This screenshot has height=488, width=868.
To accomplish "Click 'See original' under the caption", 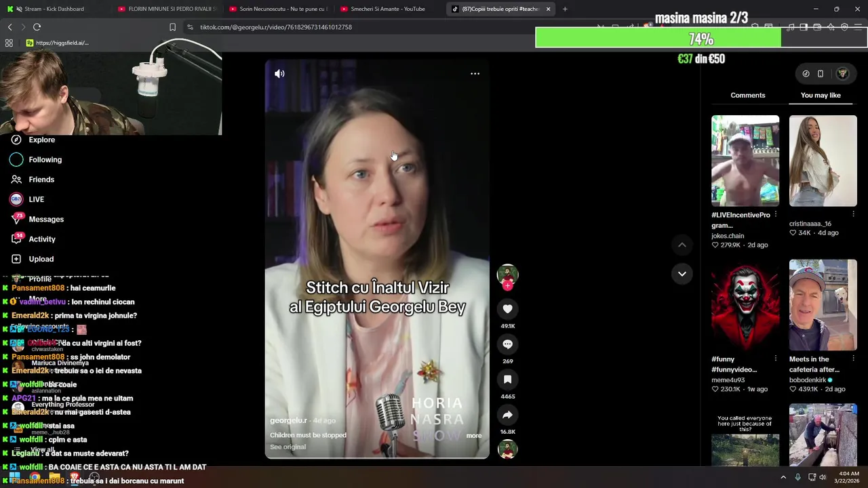I will tap(288, 447).
